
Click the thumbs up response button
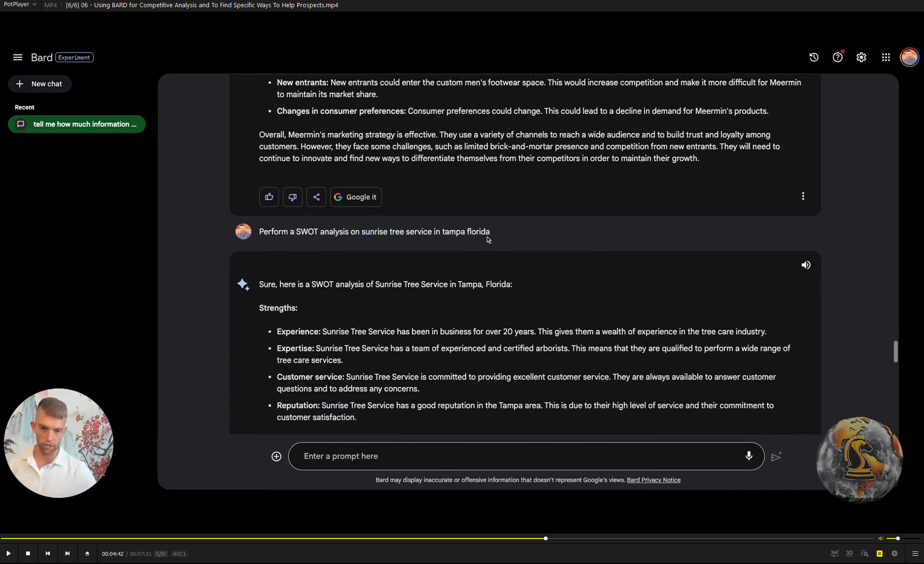click(x=269, y=197)
